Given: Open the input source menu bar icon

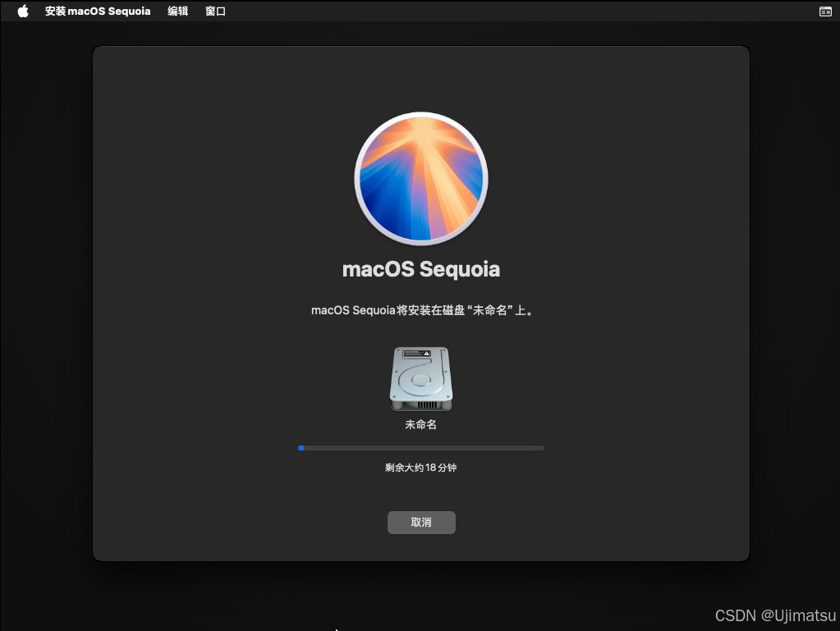Looking at the screenshot, I should tap(825, 11).
